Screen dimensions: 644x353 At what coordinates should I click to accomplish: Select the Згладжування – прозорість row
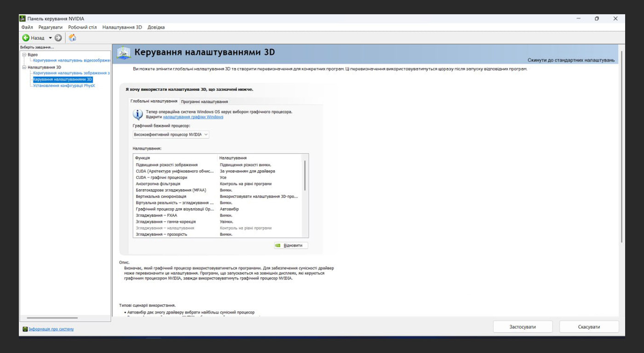[x=217, y=234]
